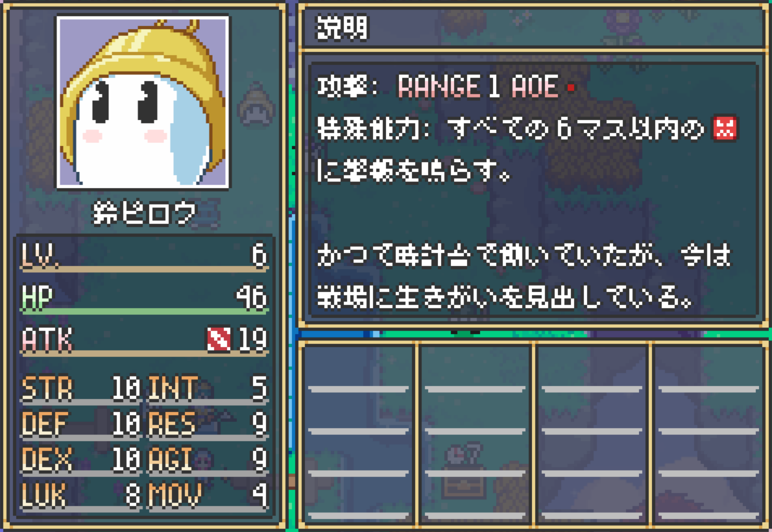The height and width of the screenshot is (532, 772).
Task: Click the STR stat value
Action: (126, 388)
